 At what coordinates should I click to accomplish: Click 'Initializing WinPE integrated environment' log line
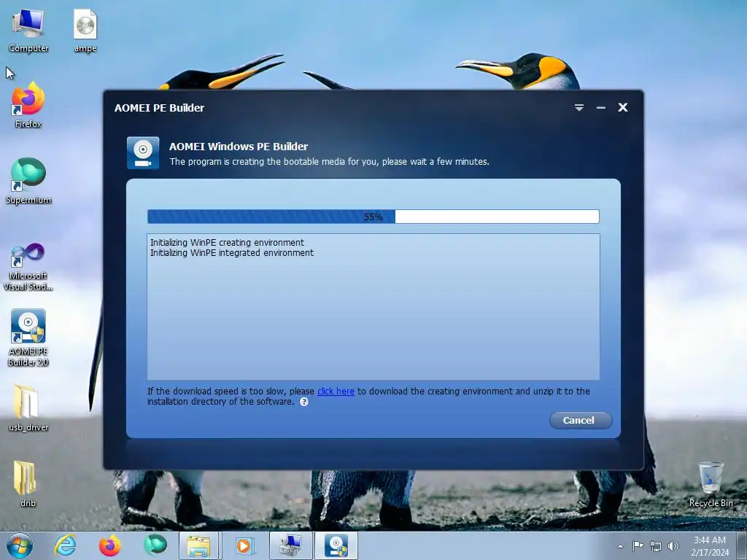pyautogui.click(x=232, y=253)
